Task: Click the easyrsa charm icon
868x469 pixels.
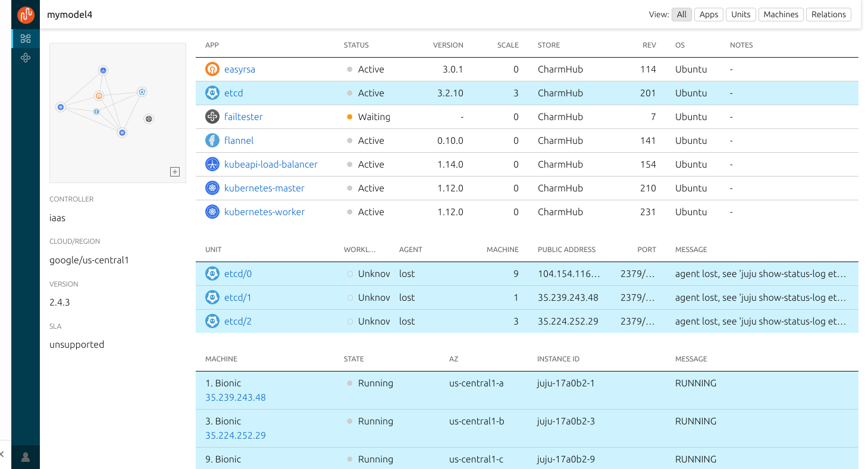Action: tap(212, 69)
